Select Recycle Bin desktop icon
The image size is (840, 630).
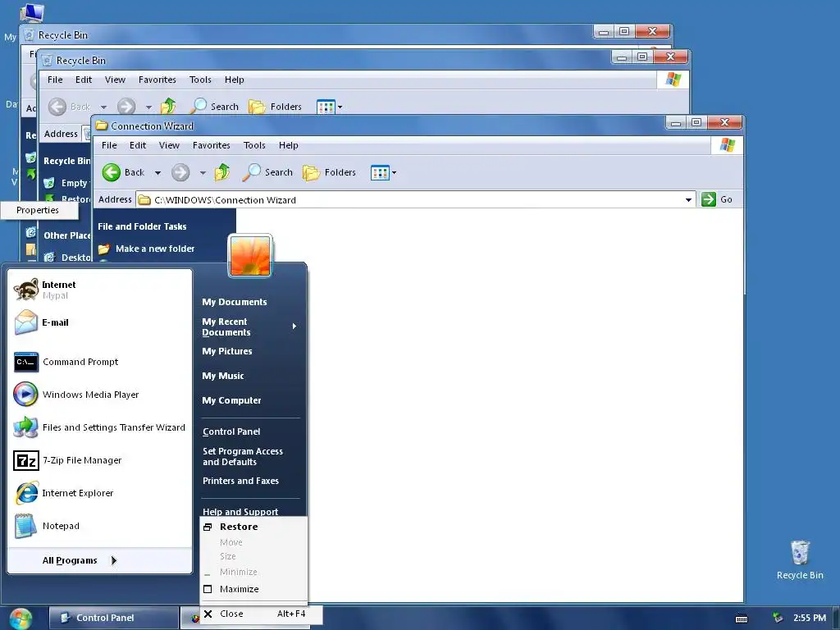pos(800,560)
